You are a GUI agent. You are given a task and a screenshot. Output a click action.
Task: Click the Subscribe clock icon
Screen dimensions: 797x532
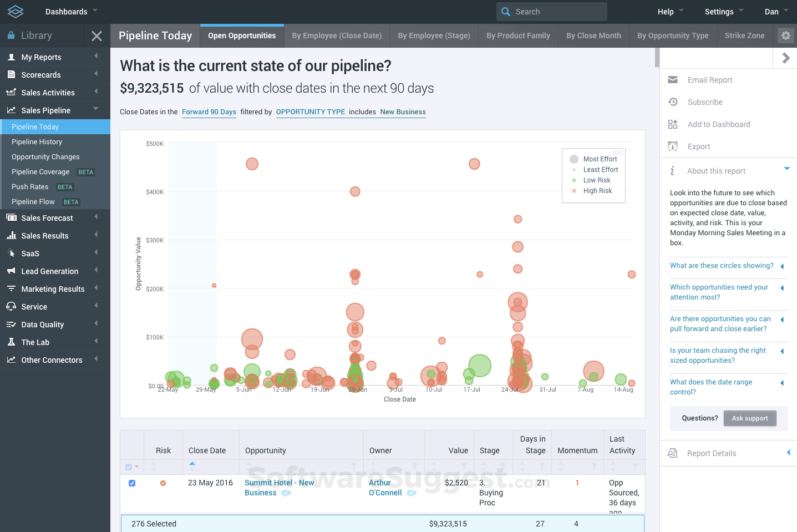click(673, 102)
